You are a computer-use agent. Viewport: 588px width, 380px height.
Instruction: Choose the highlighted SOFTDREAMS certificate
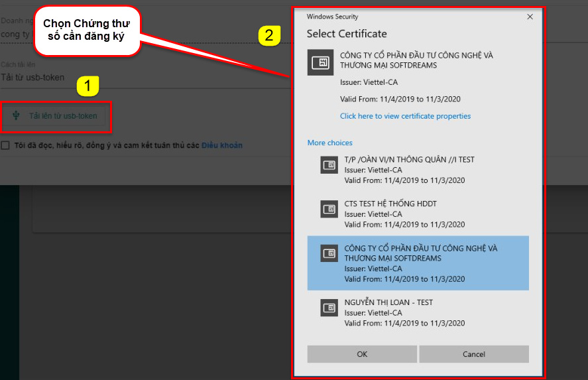point(418,263)
